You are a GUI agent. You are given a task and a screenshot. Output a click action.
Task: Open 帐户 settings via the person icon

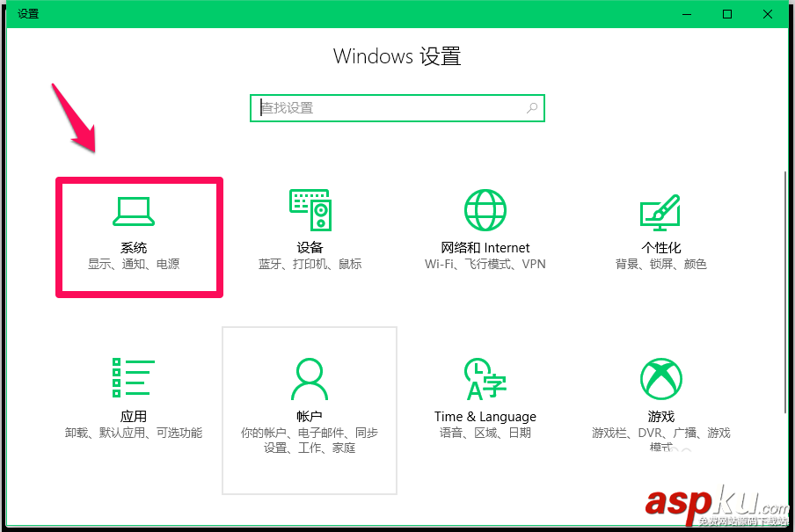(x=310, y=377)
